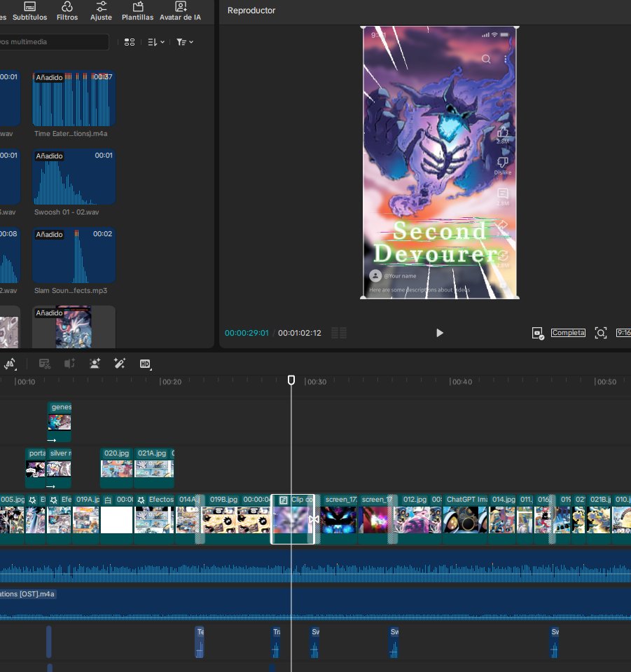This screenshot has width=631, height=672.
Task: Click the Completa quality button
Action: (568, 333)
